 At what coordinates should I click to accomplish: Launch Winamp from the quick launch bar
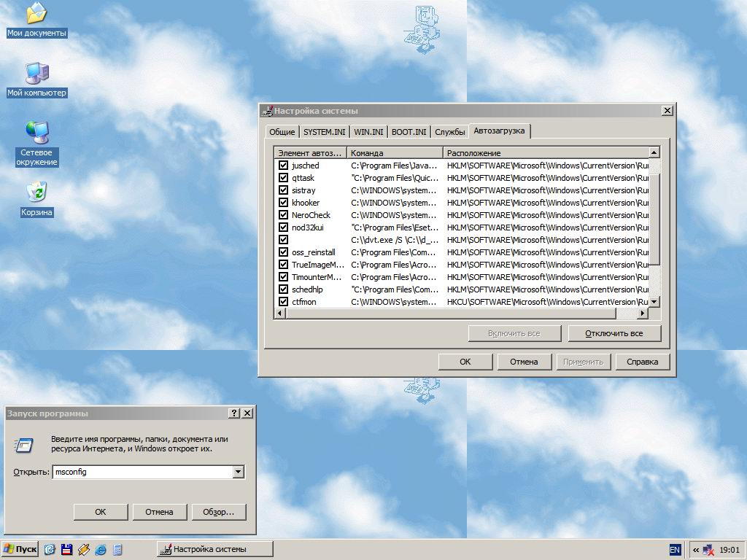click(x=83, y=550)
